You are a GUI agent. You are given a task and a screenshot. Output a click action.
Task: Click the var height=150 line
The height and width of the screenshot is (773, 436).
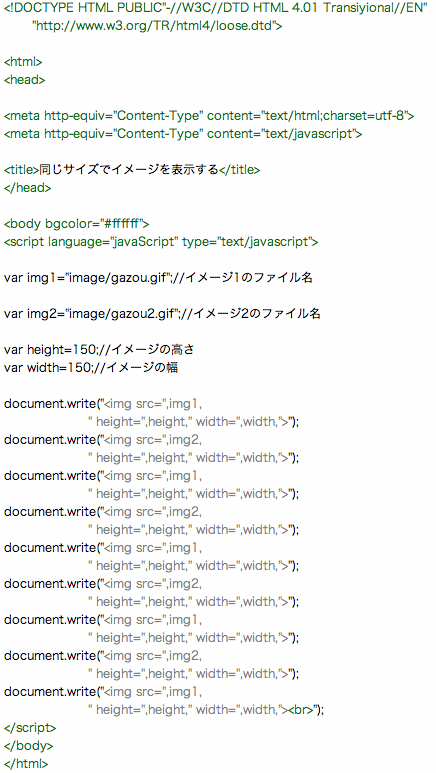99,350
